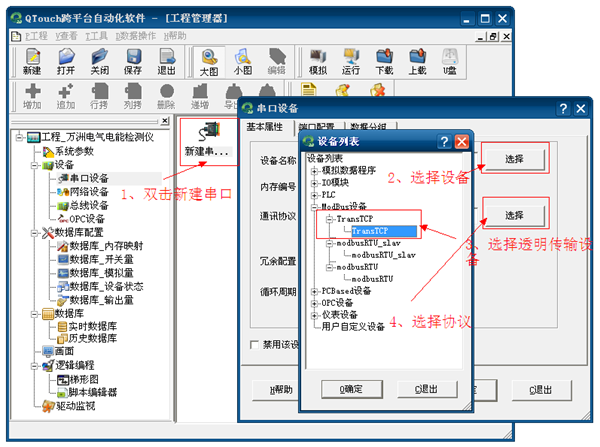Expand the 模拟数据程序 node in device list
Viewport: 600px width, 447px height.
[315, 171]
